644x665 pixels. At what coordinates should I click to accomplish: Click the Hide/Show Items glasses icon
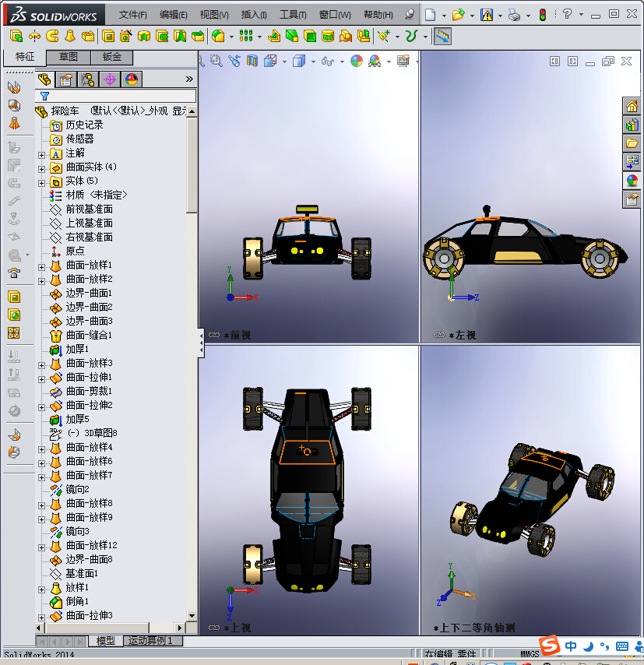point(328,62)
